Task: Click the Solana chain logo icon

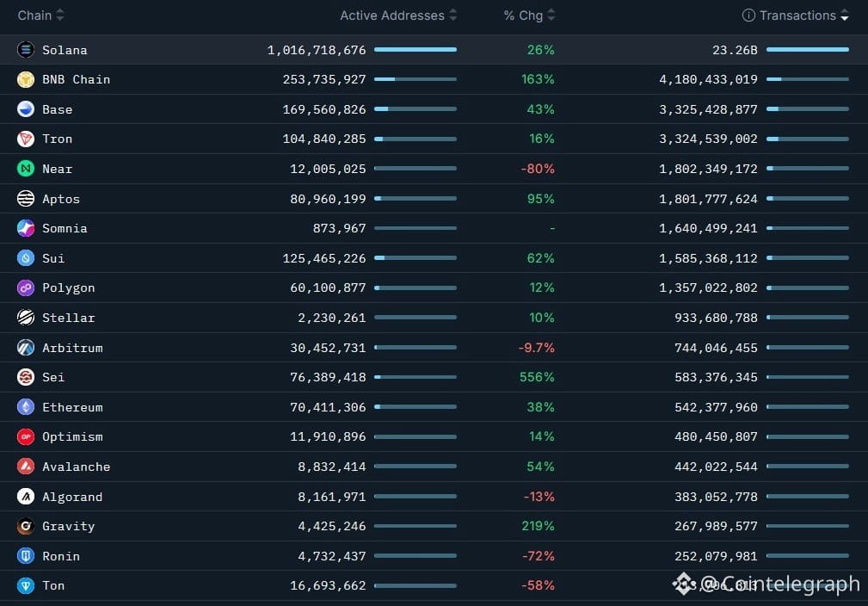Action: click(26, 50)
